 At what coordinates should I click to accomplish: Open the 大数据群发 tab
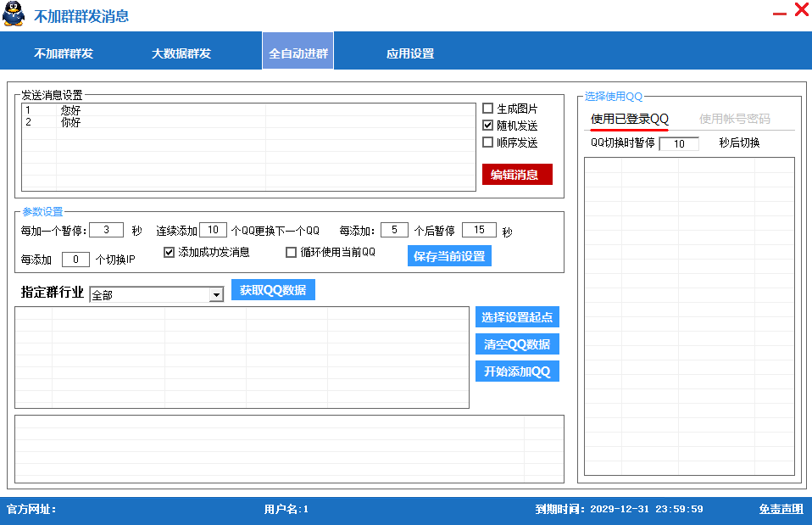181,53
